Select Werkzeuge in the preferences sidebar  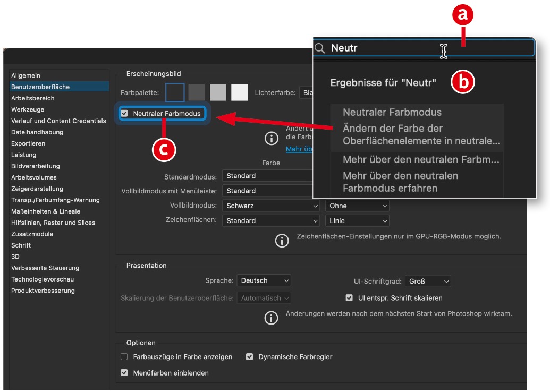point(28,109)
